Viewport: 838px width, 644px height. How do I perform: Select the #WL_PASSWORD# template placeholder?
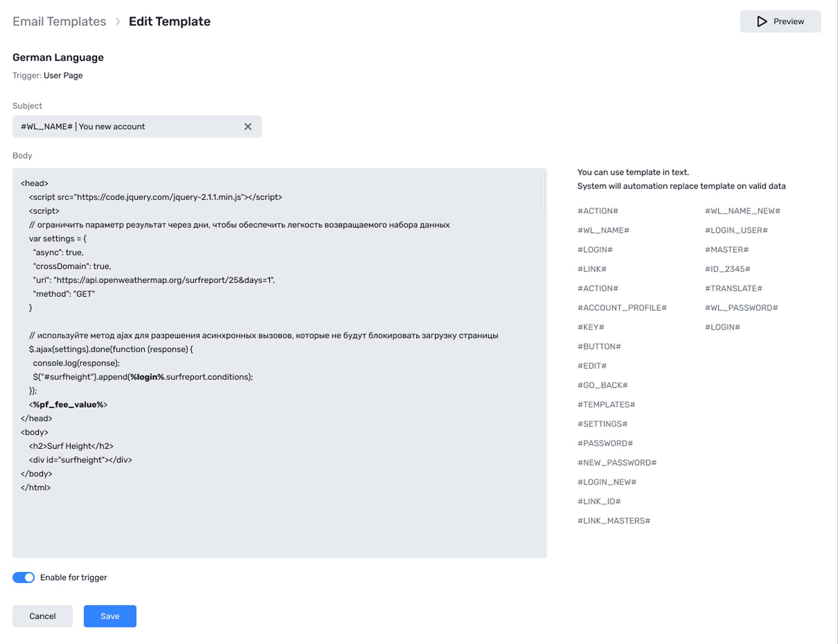pyautogui.click(x=741, y=307)
